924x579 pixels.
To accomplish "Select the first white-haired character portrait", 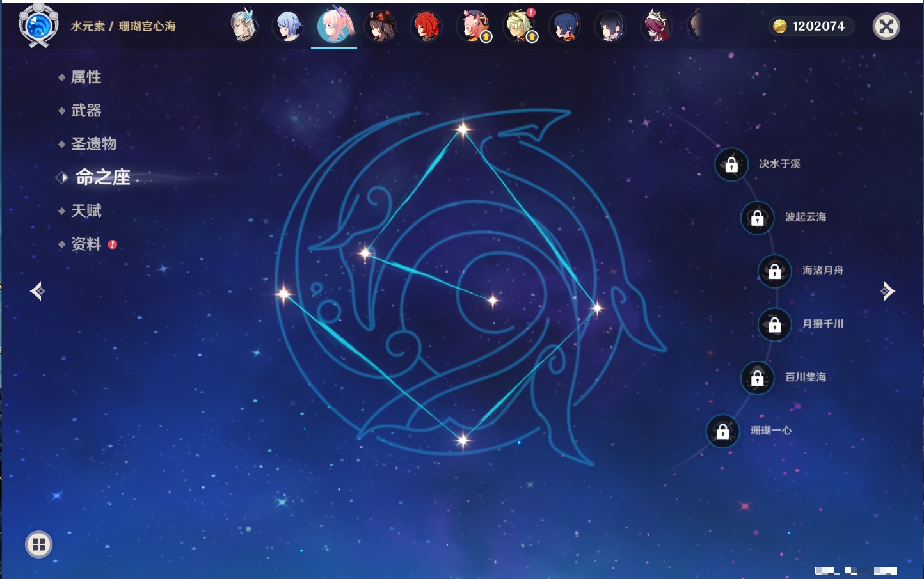I will coord(243,26).
